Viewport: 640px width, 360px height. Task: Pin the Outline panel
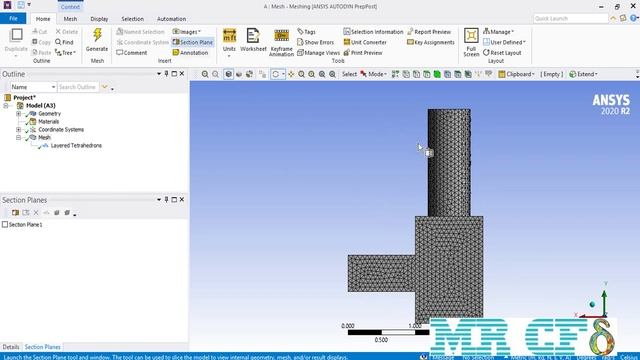pyautogui.click(x=166, y=73)
